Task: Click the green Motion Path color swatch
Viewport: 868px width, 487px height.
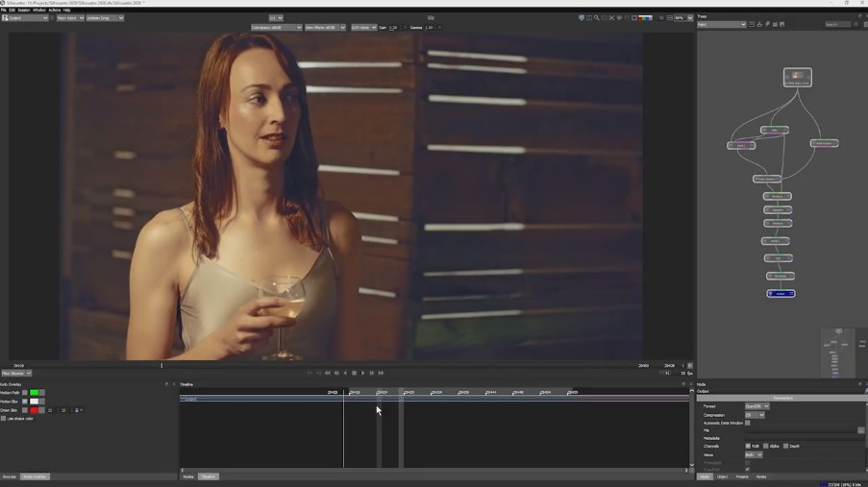Action: pos(35,392)
